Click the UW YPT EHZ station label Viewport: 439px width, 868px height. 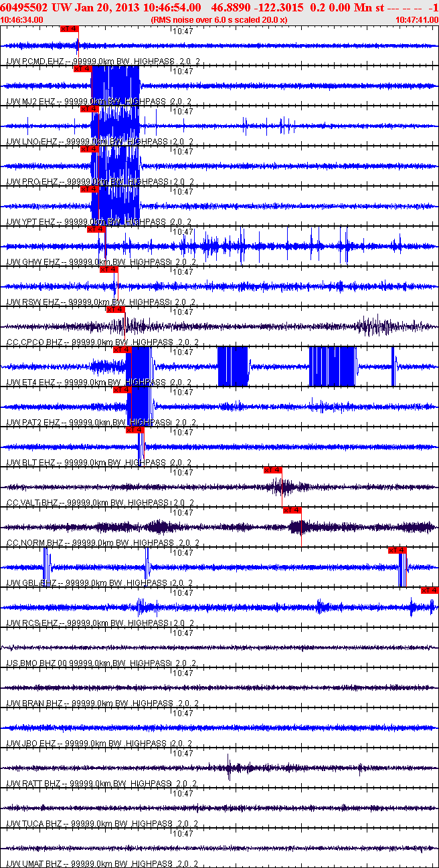30,221
